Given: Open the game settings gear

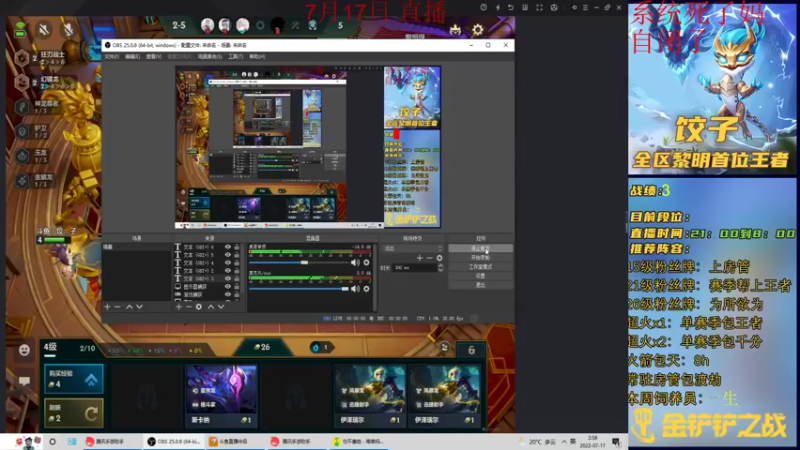Looking at the screenshot, I should (478, 30).
